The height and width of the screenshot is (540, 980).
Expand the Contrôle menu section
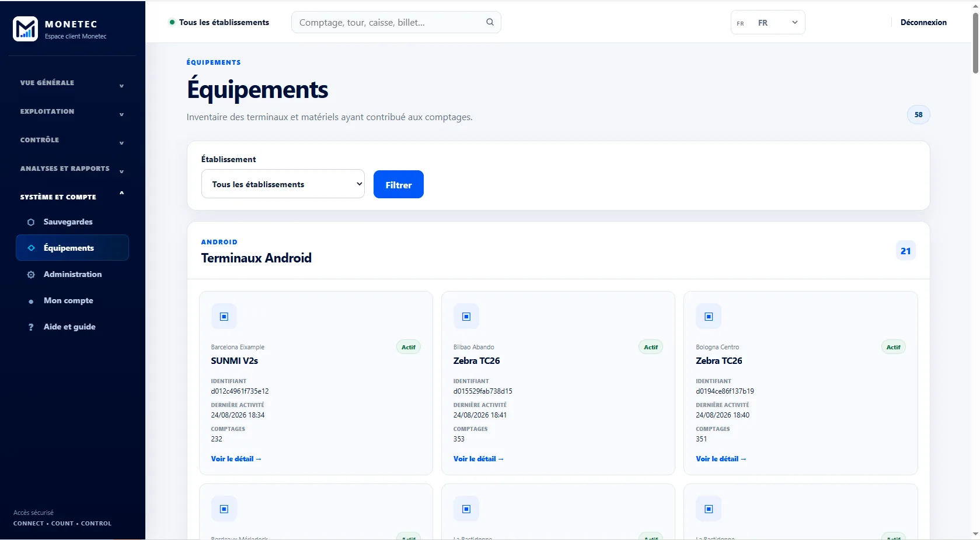tap(72, 140)
